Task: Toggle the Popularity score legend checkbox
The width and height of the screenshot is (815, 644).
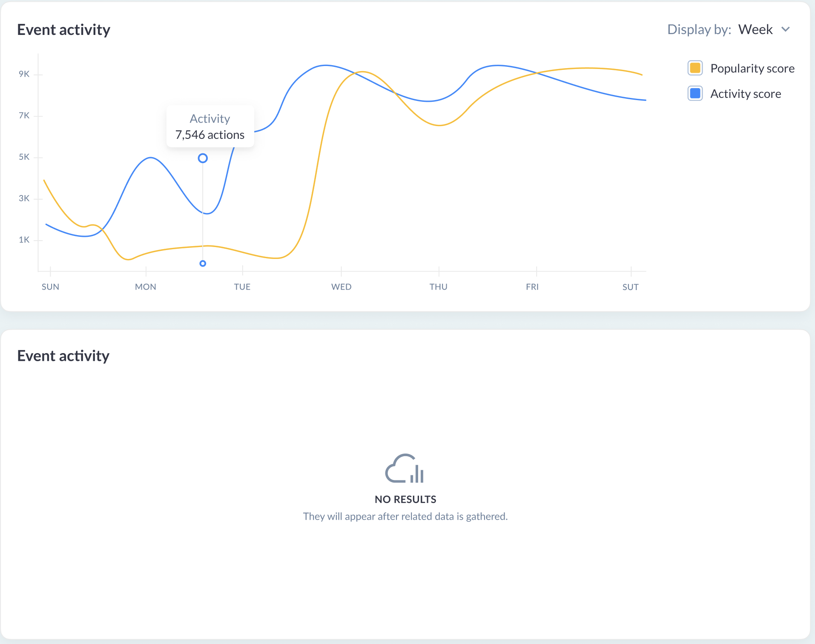Action: click(x=695, y=68)
